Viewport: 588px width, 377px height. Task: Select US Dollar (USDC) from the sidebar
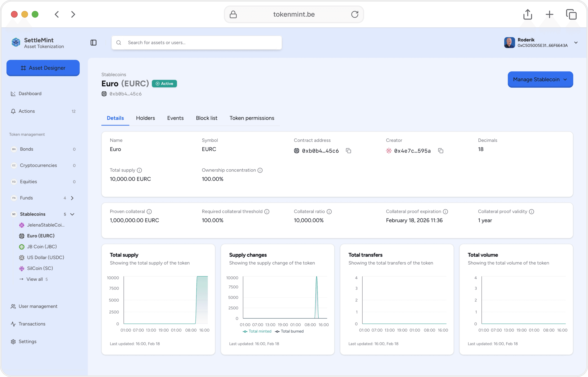click(x=45, y=257)
